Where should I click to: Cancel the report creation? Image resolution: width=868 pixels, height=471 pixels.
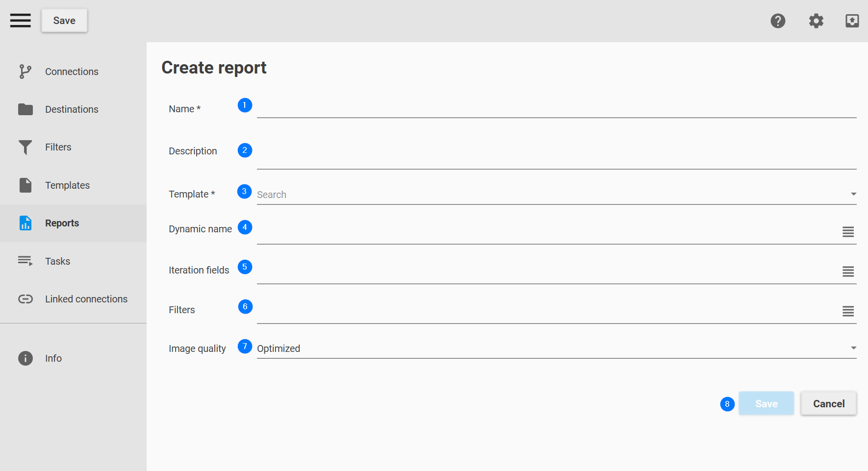tap(828, 403)
